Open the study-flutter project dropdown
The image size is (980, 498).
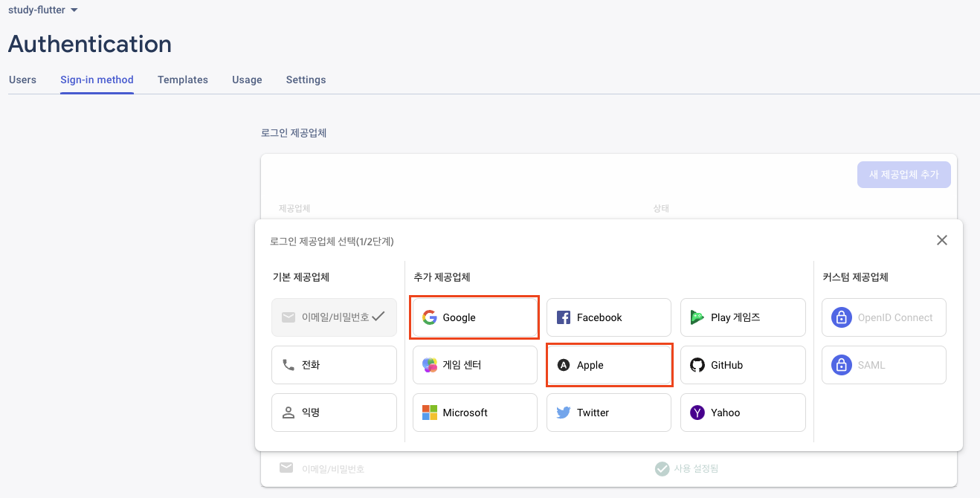(x=43, y=10)
